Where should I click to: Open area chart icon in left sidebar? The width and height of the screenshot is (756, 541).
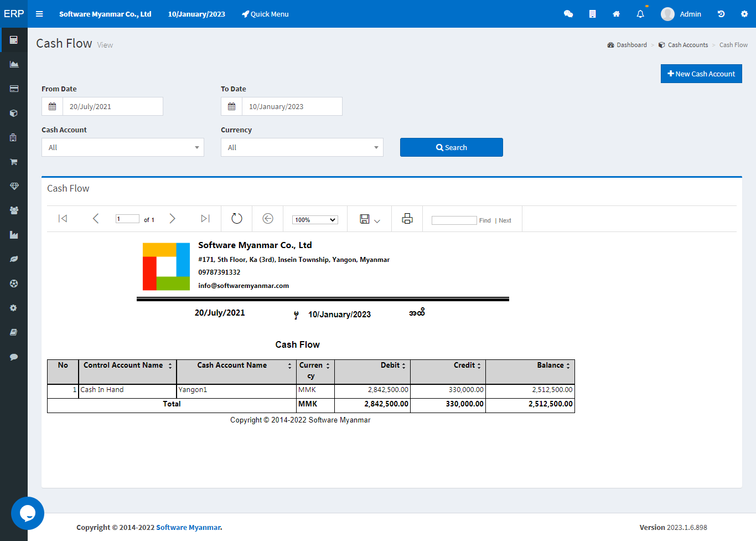tap(14, 64)
